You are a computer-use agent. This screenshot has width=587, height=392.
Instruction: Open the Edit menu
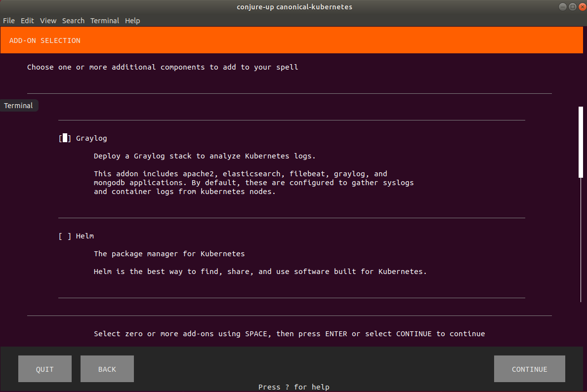click(27, 21)
